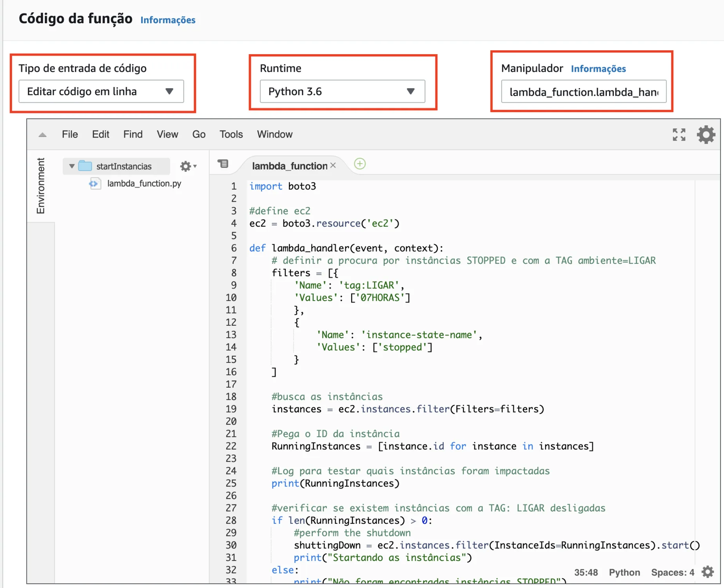
Task: Click the 'tag:LIGAR' string in code
Action: coord(368,285)
